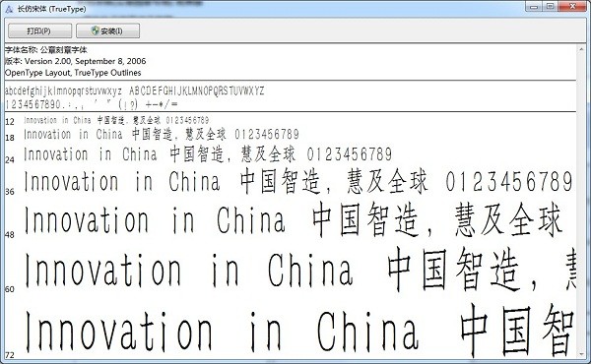The width and height of the screenshot is (591, 364).
Task: Click the 24-point sample text line
Action: tap(208, 154)
